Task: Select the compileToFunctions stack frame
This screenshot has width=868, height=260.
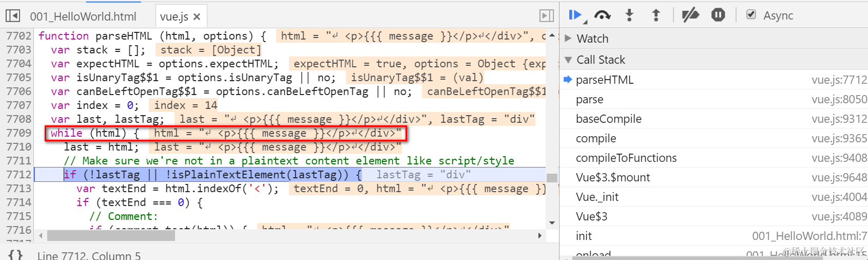Action: click(714, 158)
